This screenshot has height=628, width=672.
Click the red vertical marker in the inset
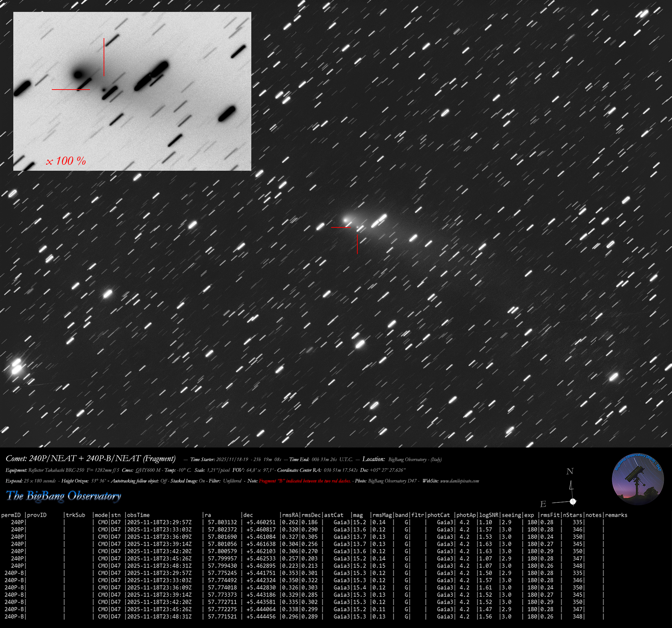pyautogui.click(x=104, y=57)
